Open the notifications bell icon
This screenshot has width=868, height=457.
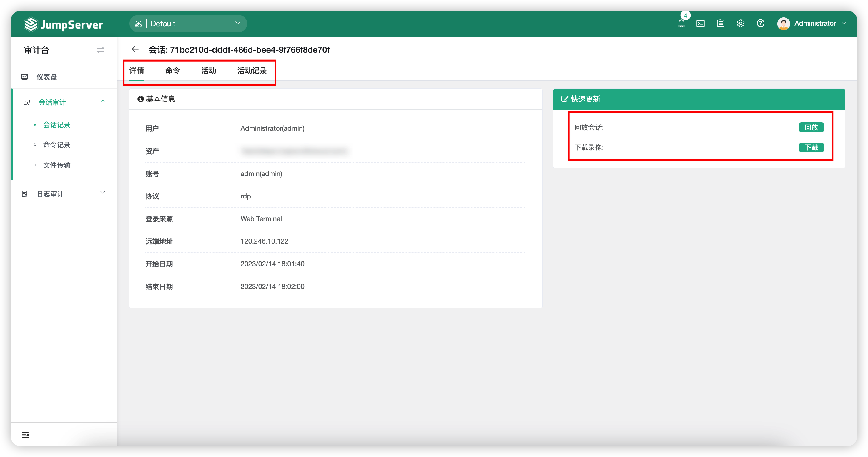pyautogui.click(x=681, y=24)
